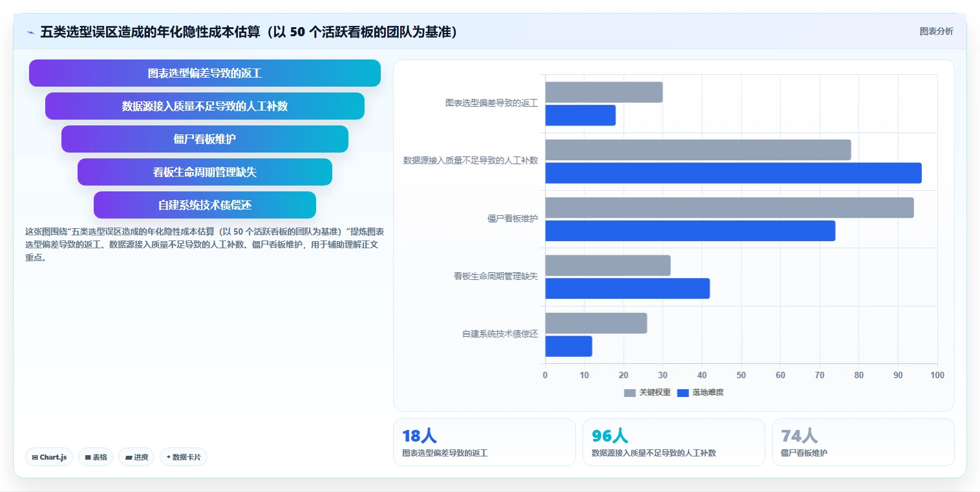Select the funnel item 数据源接入质量不足导致的人工补数

(205, 106)
